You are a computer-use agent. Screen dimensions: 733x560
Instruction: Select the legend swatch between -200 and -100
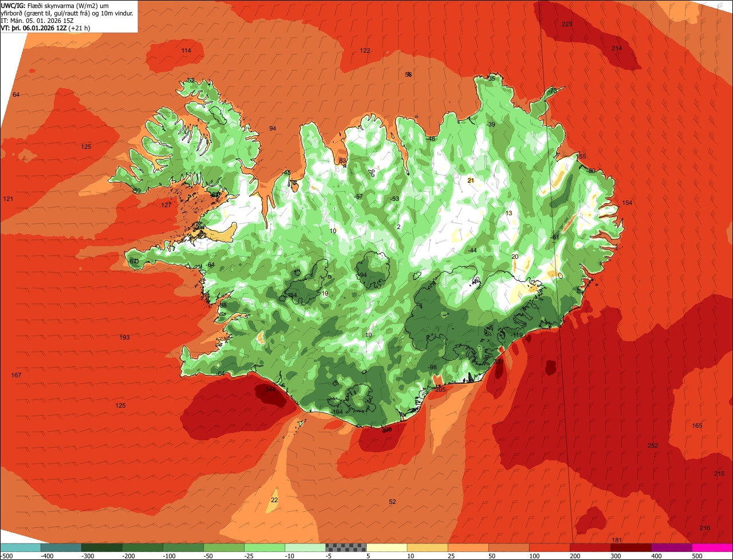(143, 548)
